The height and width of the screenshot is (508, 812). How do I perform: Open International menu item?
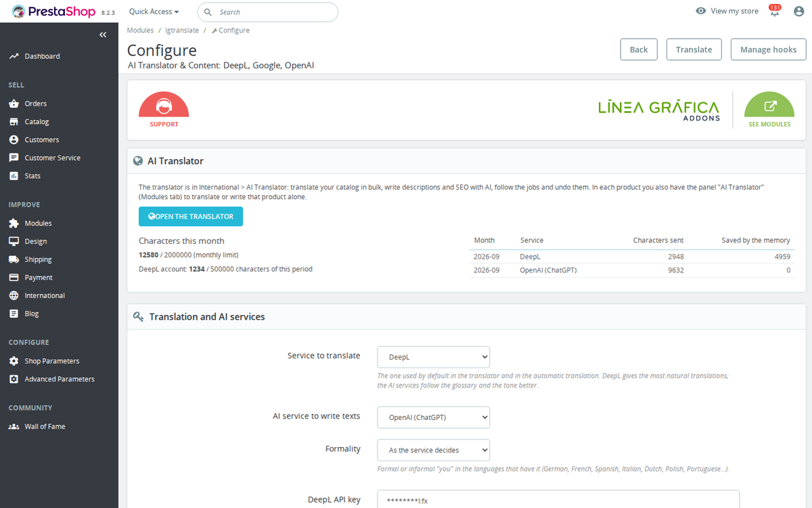tap(45, 295)
